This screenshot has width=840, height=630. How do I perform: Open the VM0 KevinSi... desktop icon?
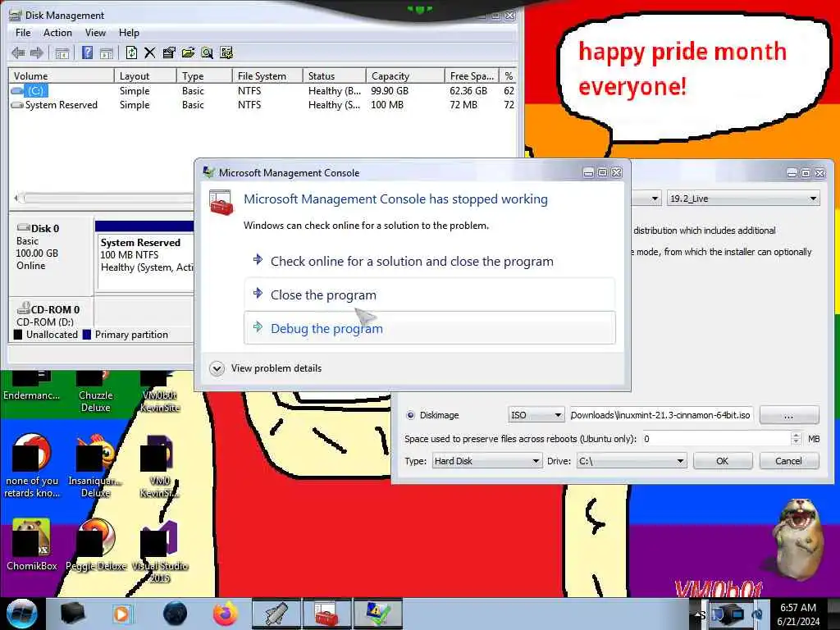coord(160,466)
